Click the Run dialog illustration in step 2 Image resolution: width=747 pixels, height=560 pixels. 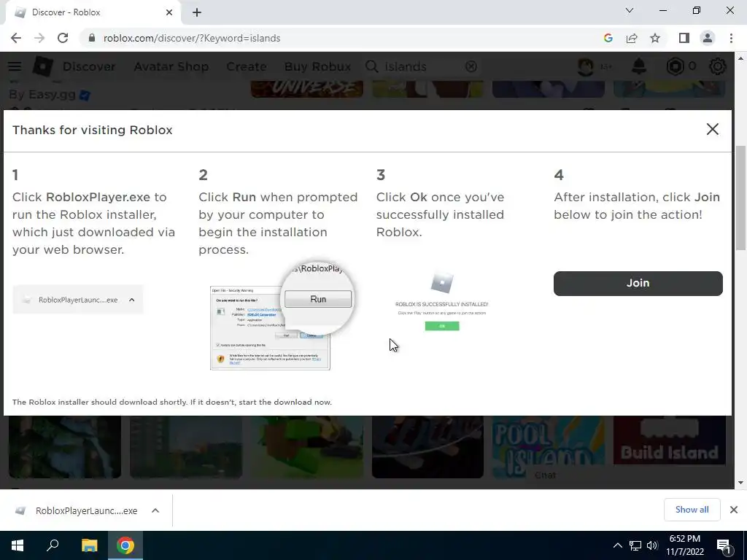pos(282,315)
